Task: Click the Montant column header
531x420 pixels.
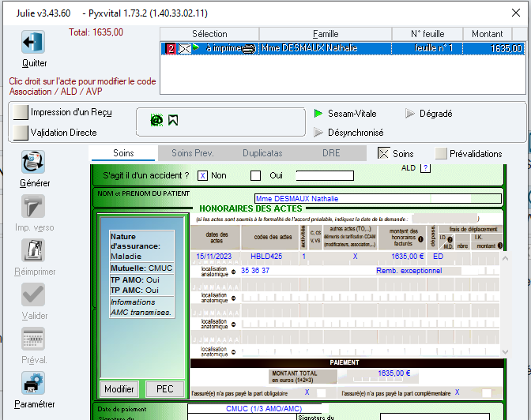Action: (x=488, y=34)
